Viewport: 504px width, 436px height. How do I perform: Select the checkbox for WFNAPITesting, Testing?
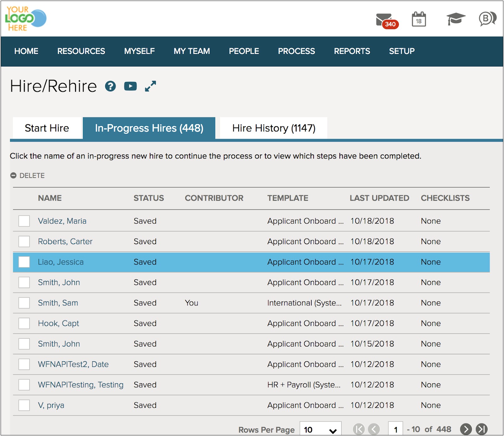24,385
